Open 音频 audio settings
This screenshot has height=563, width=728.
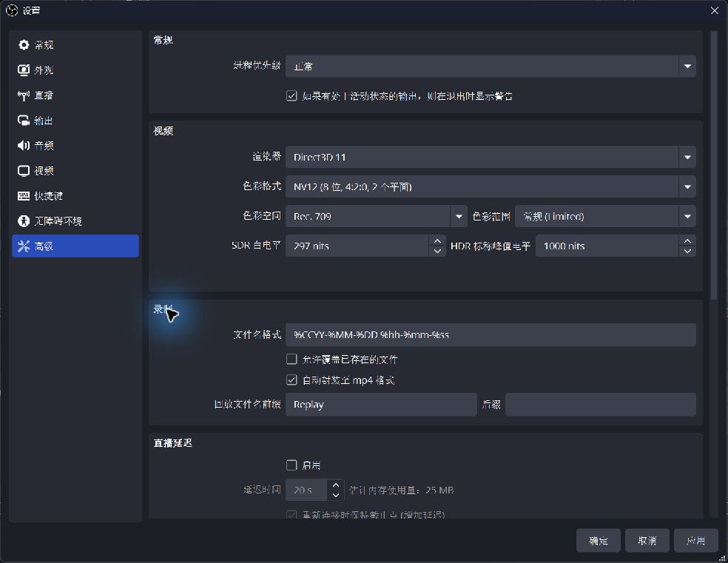pyautogui.click(x=75, y=146)
